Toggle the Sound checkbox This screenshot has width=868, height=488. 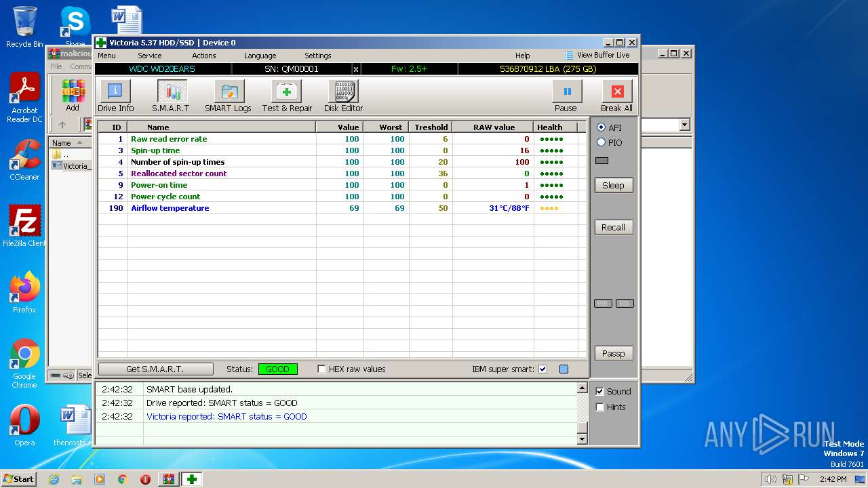click(x=599, y=391)
